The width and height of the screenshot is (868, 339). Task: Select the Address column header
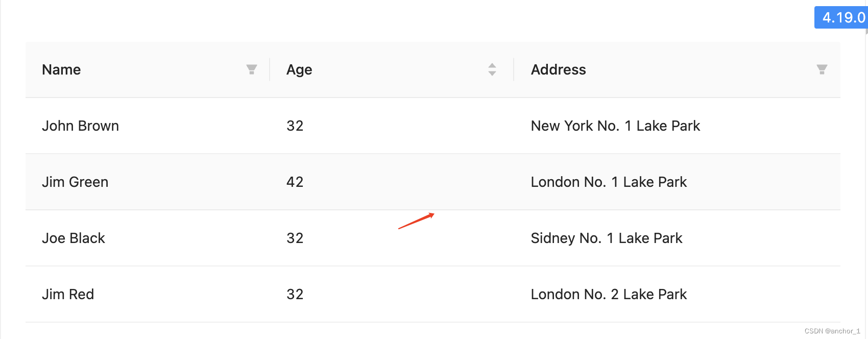click(x=559, y=69)
